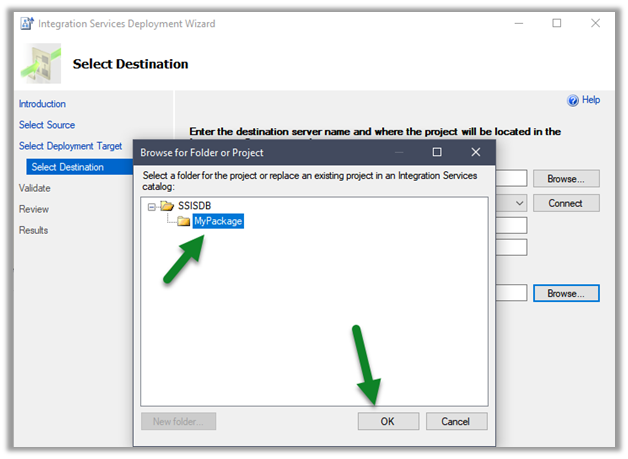628x459 pixels.
Task: Open the Select Source step
Action: coord(47,125)
